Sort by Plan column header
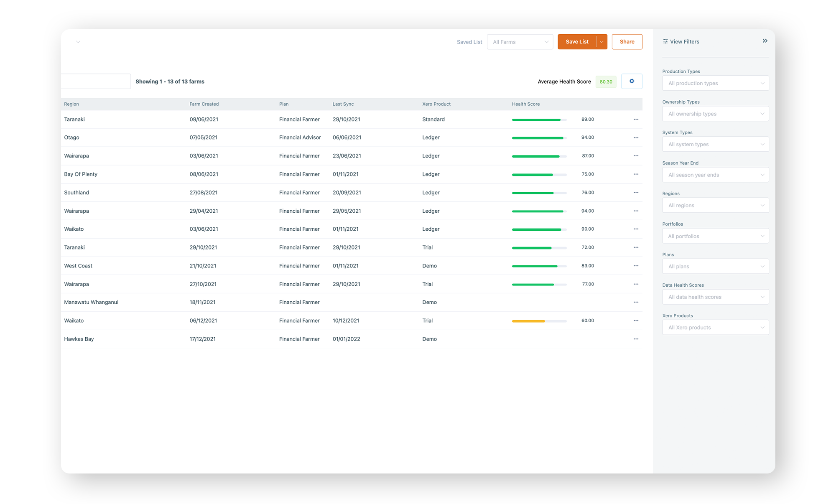The image size is (836, 504). click(284, 104)
